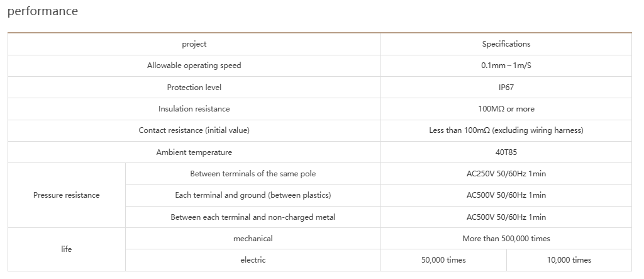Click "Between terminals of the same pole"

coord(253,174)
